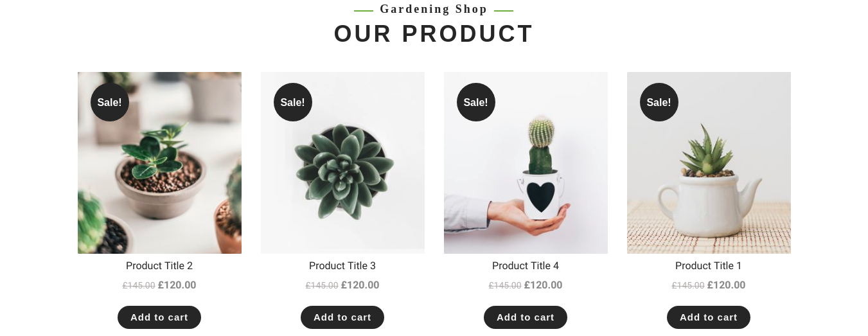This screenshot has height=336, width=868.
Task: Click the Sale! badge on Product Title 3
Action: point(293,102)
